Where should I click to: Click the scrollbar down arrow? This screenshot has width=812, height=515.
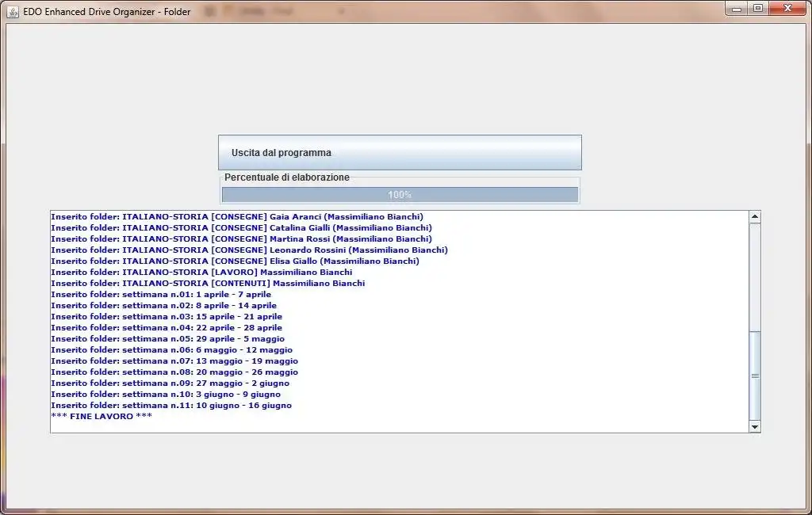tap(753, 426)
